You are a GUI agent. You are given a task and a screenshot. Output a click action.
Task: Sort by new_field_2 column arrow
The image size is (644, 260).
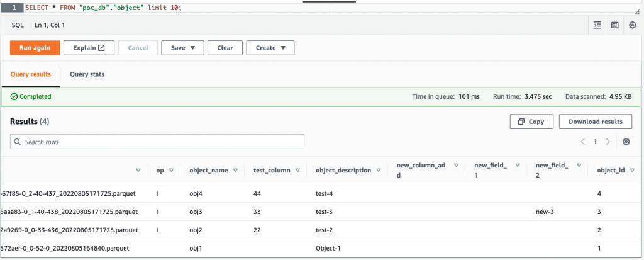579,166
